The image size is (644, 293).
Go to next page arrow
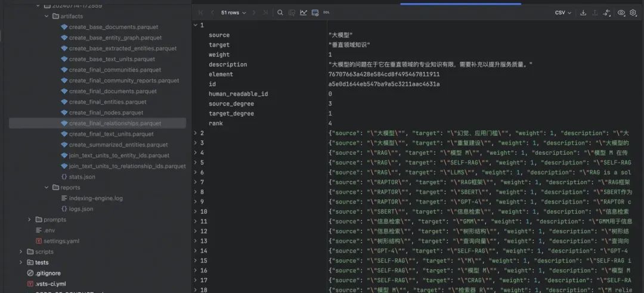coord(254,13)
